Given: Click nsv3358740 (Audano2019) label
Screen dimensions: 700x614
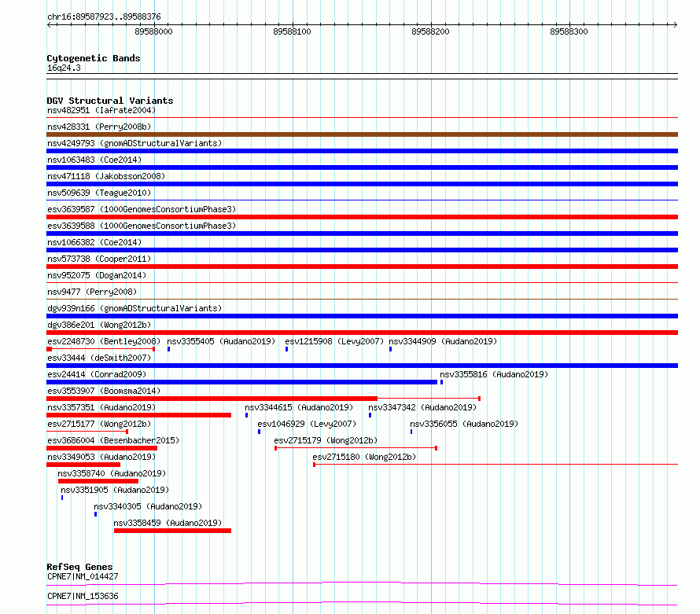Looking at the screenshot, I should point(112,473).
